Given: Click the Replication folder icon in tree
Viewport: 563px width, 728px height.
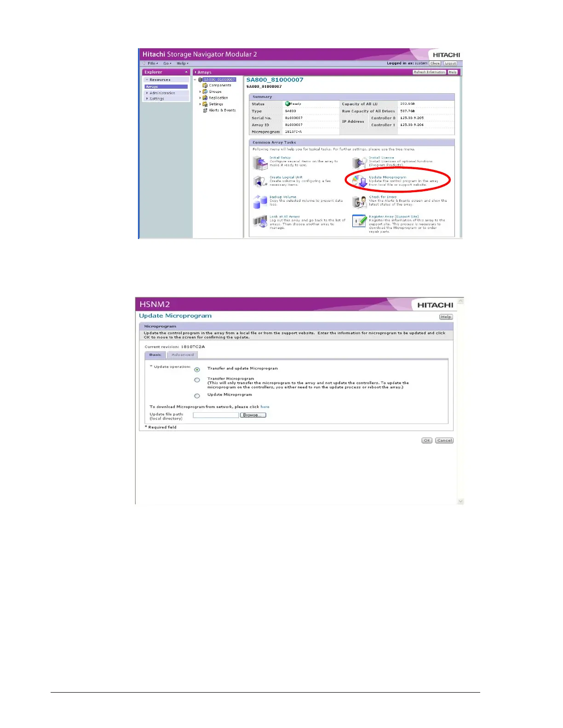Looking at the screenshot, I should point(205,98).
